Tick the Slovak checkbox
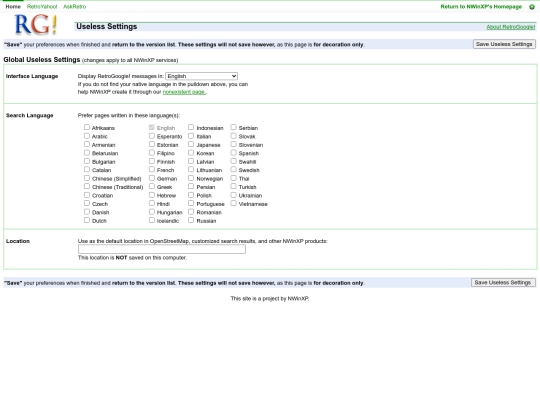Image resolution: width=540 pixels, height=405 pixels. pos(233,136)
